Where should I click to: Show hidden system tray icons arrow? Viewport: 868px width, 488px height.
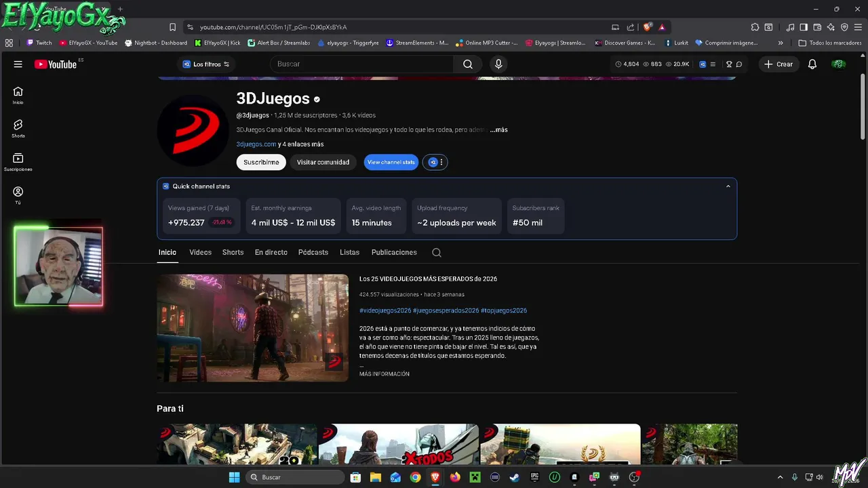coord(780,477)
